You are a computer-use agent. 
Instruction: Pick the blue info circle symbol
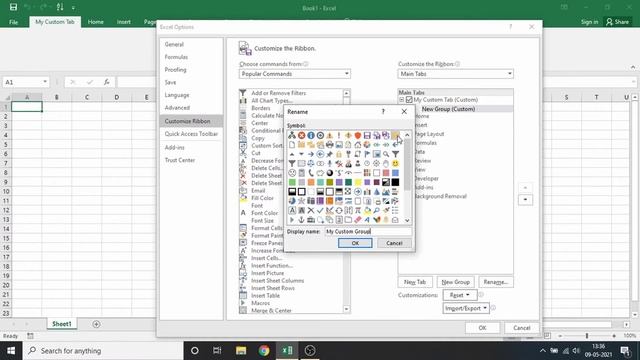311,135
